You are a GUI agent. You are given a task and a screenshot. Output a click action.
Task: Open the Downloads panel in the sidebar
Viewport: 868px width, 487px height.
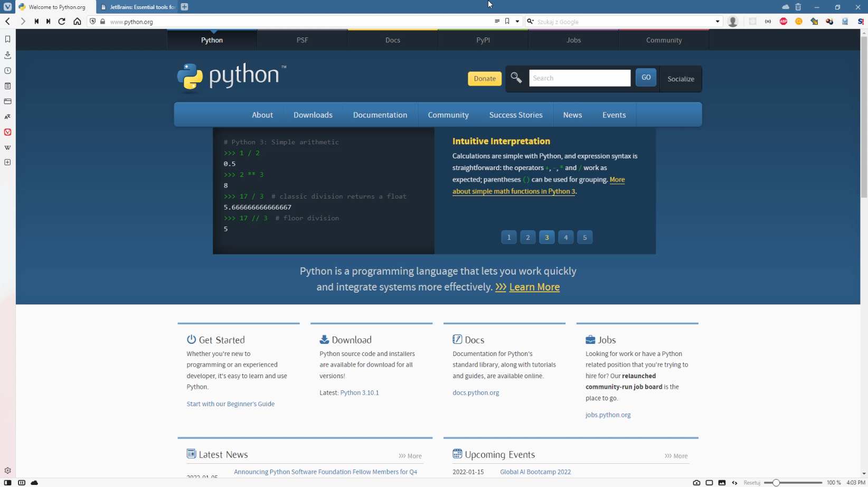7,55
